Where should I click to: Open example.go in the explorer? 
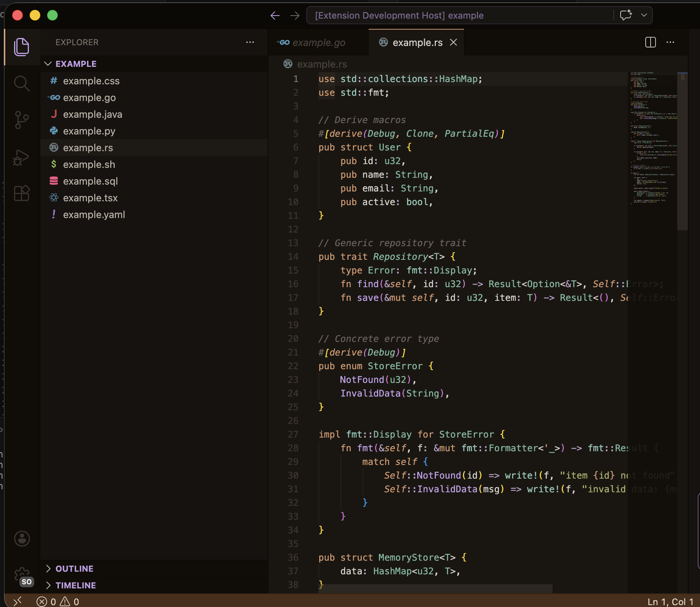point(154,98)
